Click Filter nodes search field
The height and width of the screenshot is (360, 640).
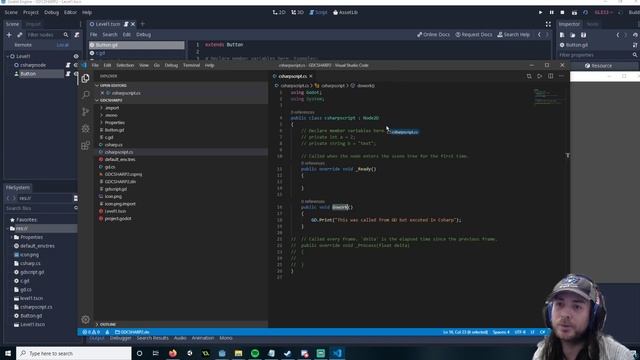(48, 35)
